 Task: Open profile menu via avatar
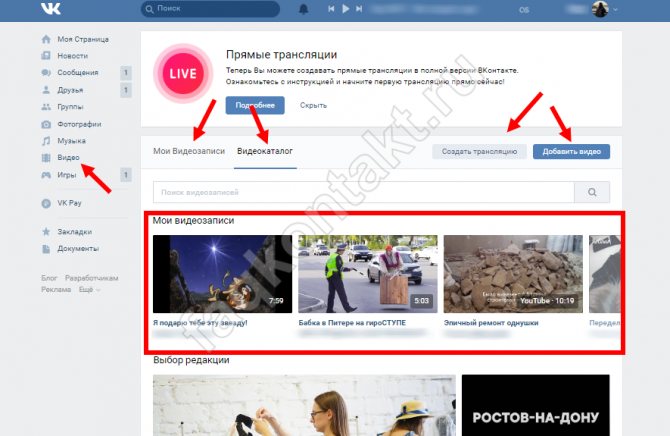600,9
